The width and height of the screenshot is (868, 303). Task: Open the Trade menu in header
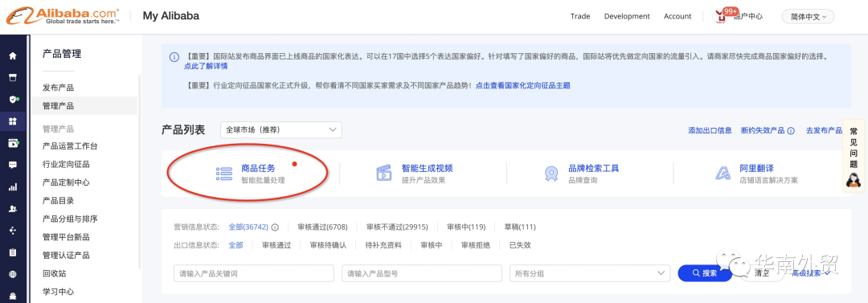pos(580,17)
